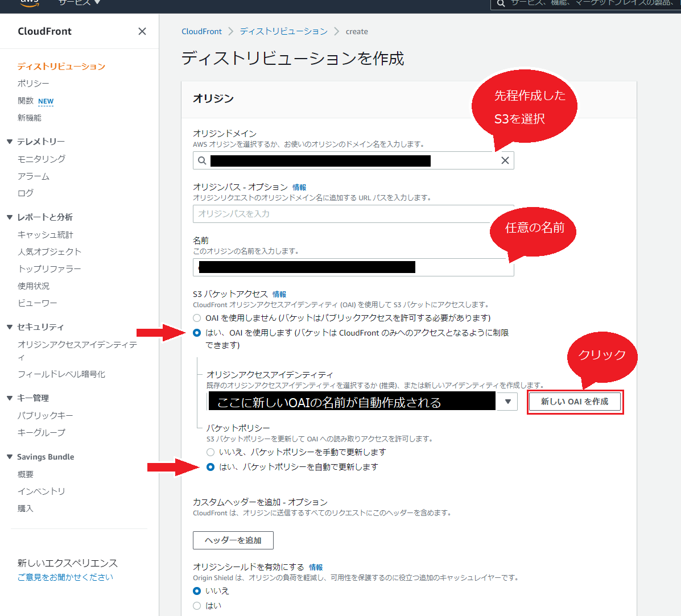
Task: Click the search icon in origin domain field
Action: (x=202, y=160)
